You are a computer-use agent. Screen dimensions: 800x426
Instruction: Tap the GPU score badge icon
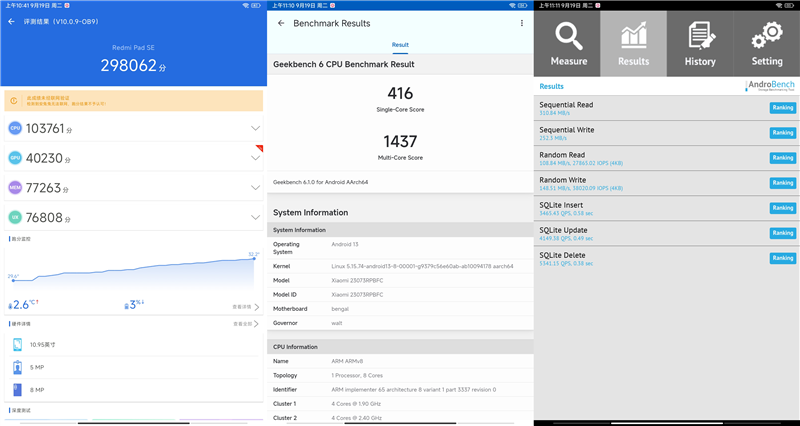(x=15, y=157)
